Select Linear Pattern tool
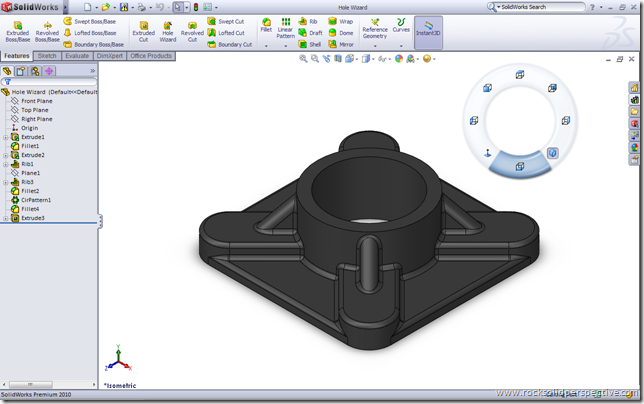This screenshot has height=404, width=644. [x=285, y=28]
